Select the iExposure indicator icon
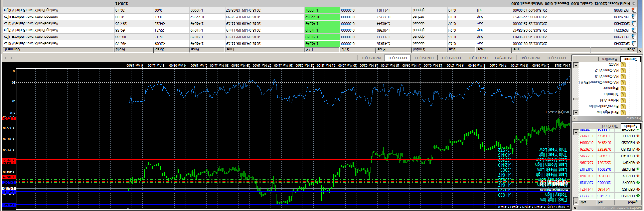644x211 pixels. point(623,88)
